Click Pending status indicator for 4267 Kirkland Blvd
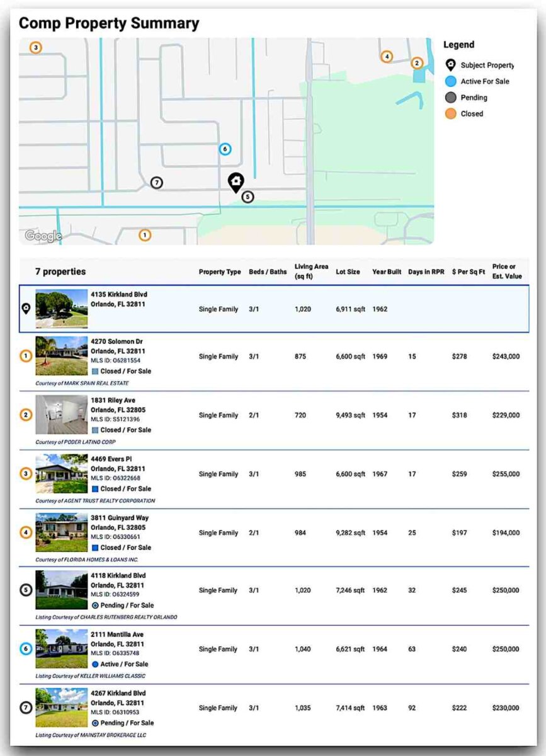The image size is (546, 756). click(x=95, y=723)
